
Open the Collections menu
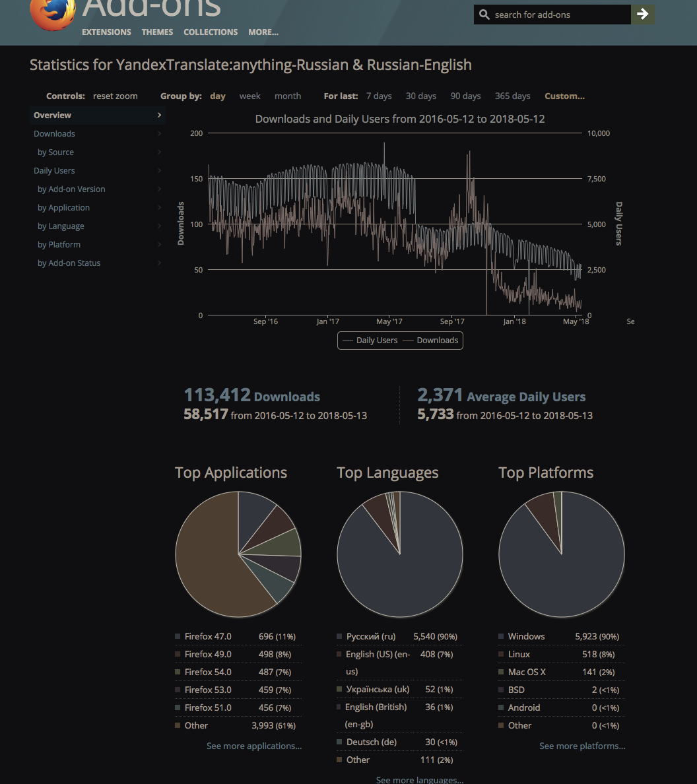pyautogui.click(x=211, y=32)
